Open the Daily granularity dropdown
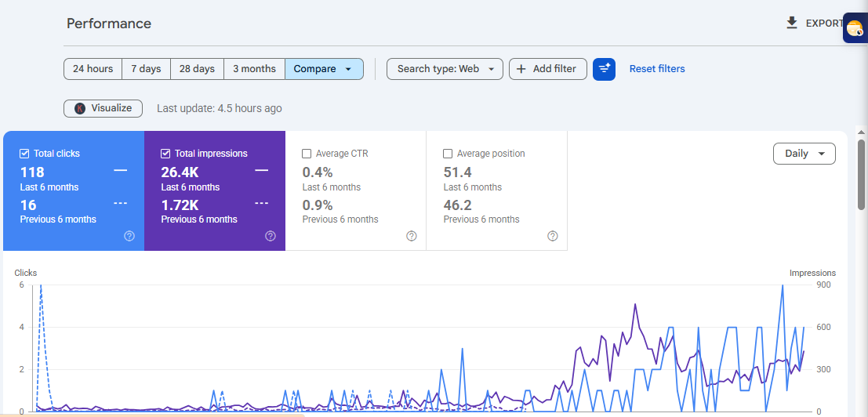This screenshot has width=868, height=417. click(x=804, y=154)
